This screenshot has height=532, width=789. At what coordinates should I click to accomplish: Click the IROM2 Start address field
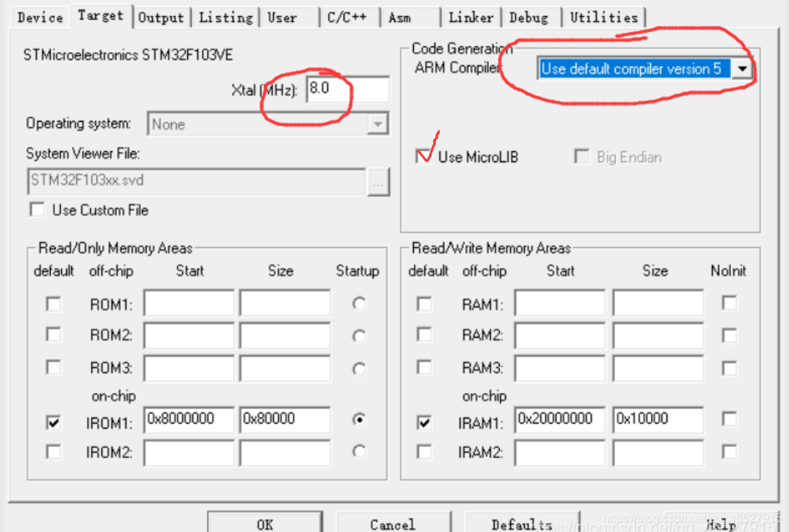[189, 453]
